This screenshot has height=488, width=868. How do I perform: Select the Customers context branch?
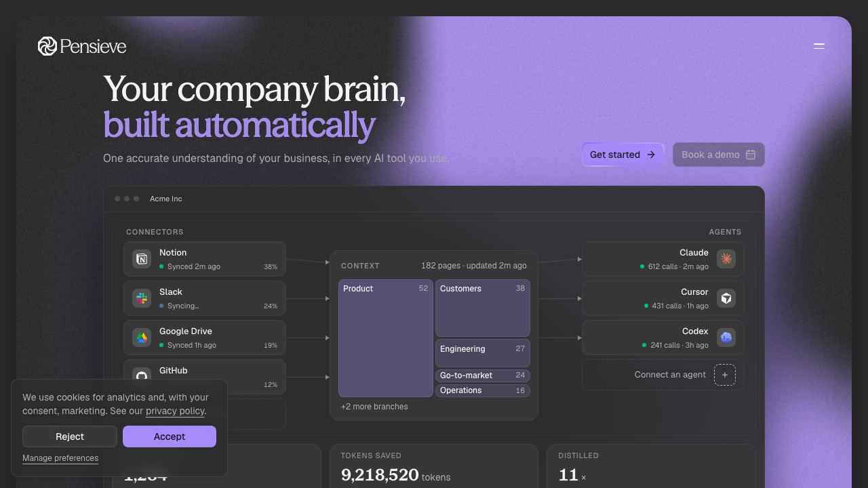(x=483, y=308)
